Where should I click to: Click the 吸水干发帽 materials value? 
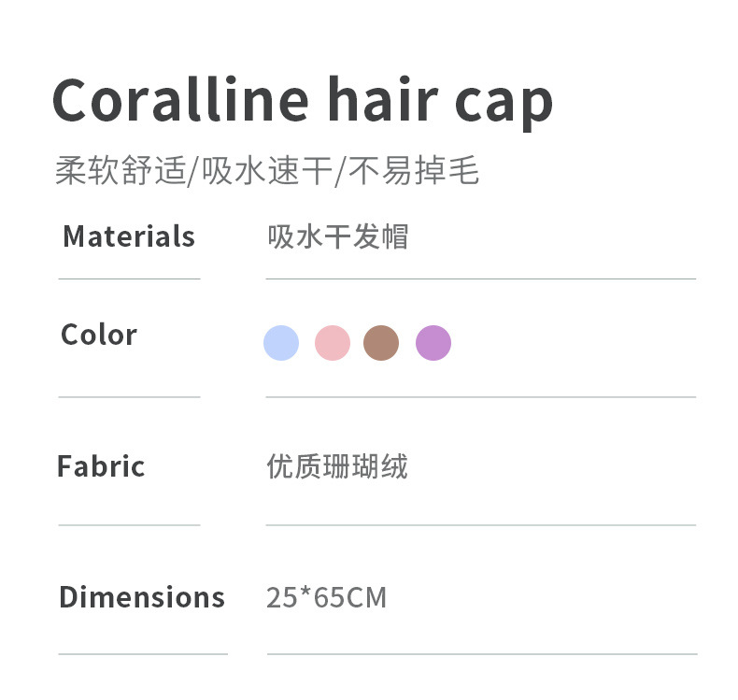(338, 236)
